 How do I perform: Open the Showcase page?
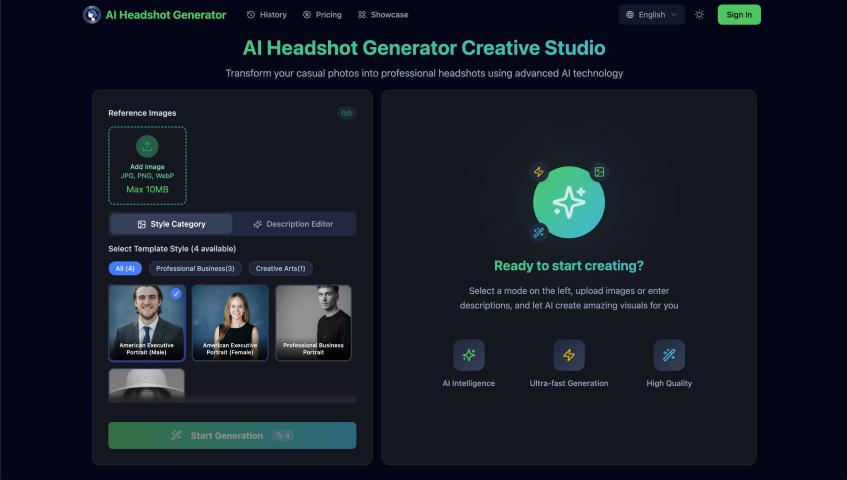click(x=383, y=15)
